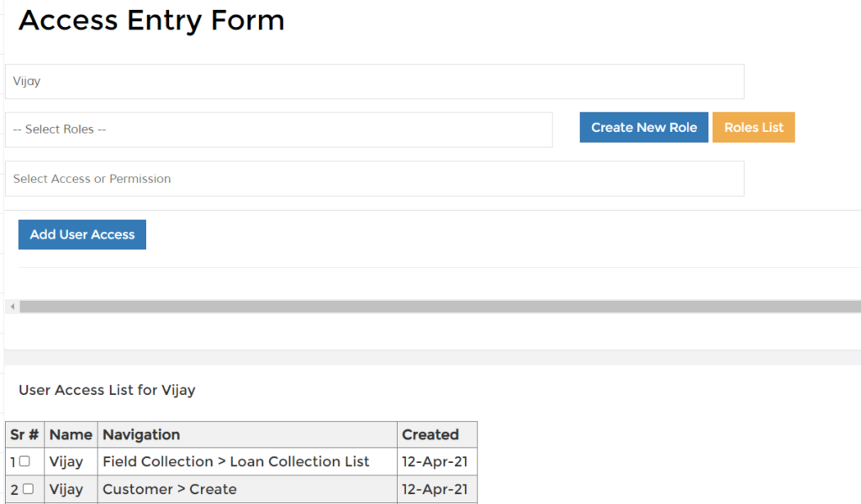The height and width of the screenshot is (504, 861).
Task: Open the Roles List button
Action: click(x=753, y=127)
